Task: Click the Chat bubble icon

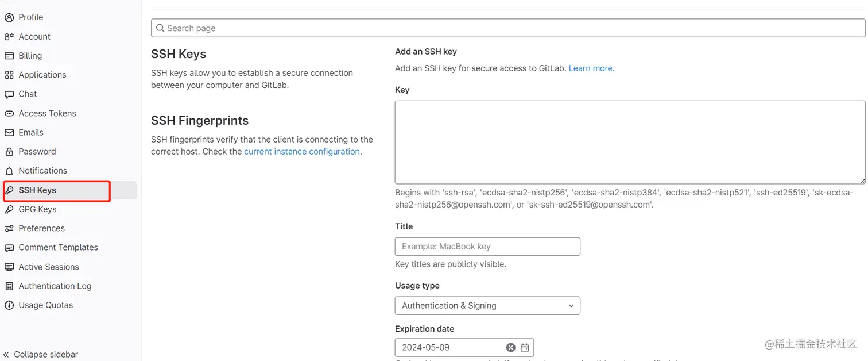Action: [9, 94]
